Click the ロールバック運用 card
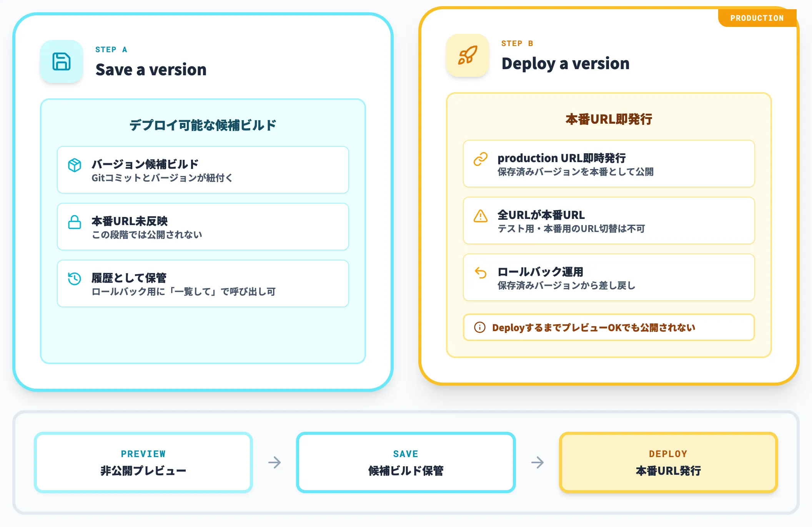812x527 pixels. click(x=609, y=277)
